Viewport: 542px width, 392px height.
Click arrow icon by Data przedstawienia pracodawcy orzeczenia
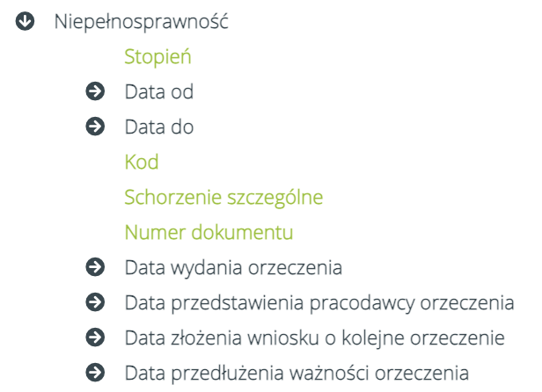tap(96, 302)
